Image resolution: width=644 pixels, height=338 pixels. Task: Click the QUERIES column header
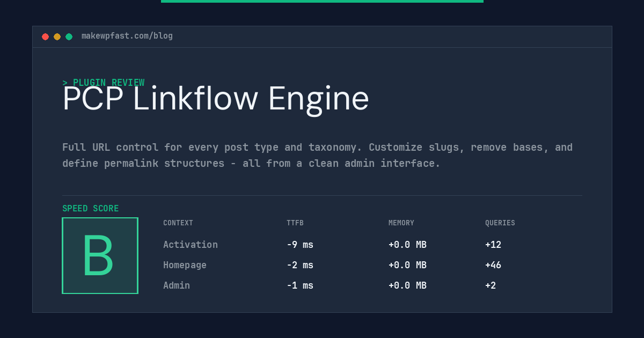click(x=500, y=223)
